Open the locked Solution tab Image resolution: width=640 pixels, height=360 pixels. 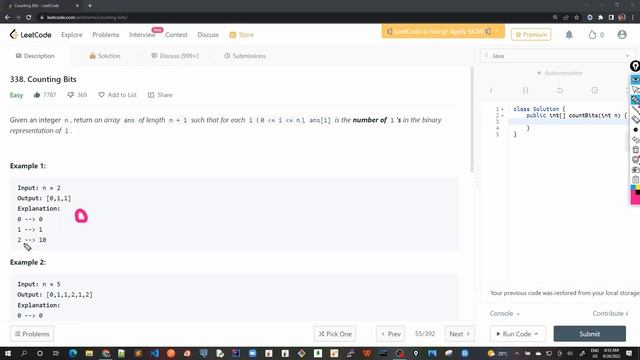pos(105,56)
